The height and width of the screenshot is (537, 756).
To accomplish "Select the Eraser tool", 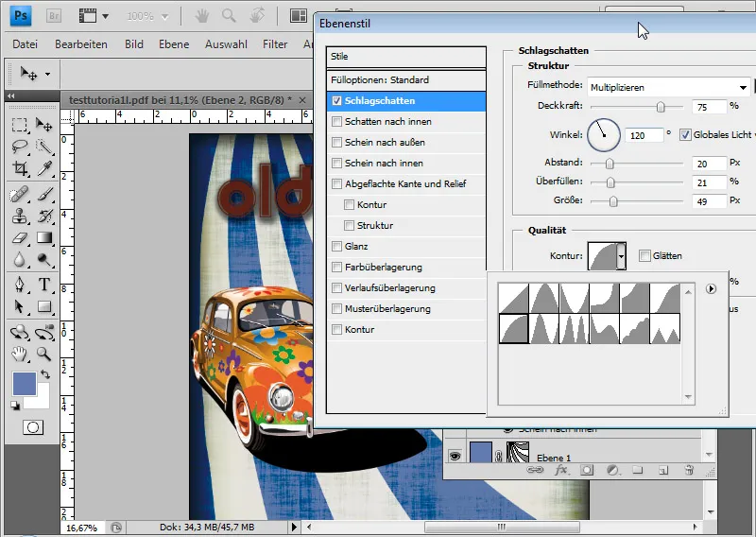I will pos(19,237).
